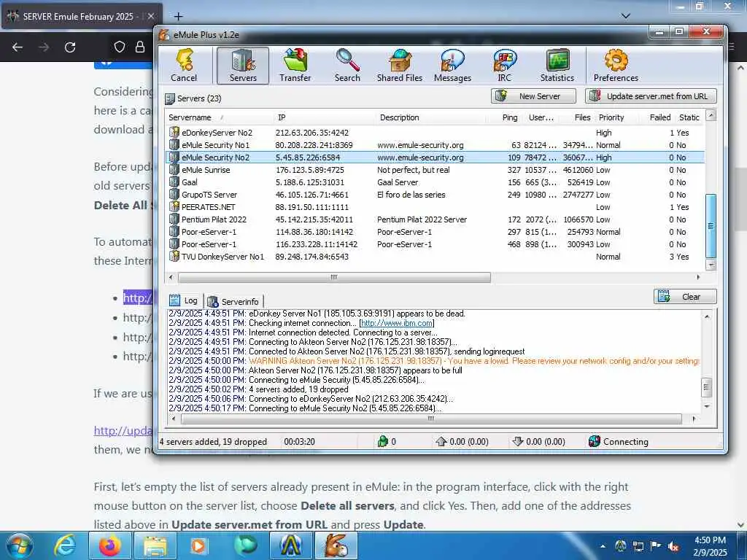Sort servers by Ping column header
The image size is (747, 560).
tap(509, 117)
